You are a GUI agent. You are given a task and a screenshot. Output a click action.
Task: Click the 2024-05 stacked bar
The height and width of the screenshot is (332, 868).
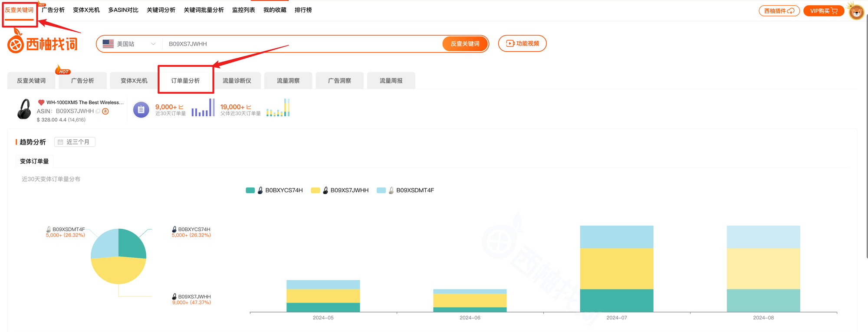323,296
